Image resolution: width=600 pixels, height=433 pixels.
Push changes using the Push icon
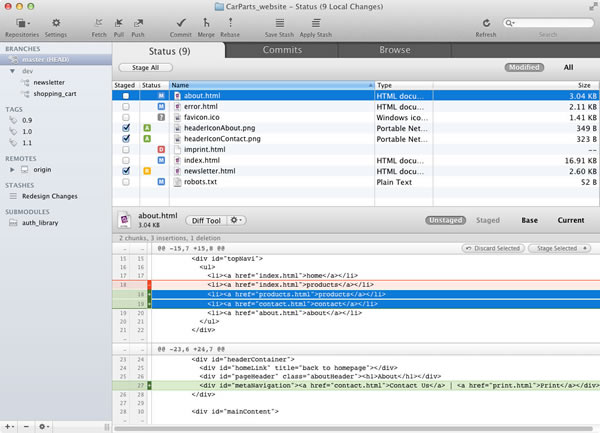pos(139,21)
